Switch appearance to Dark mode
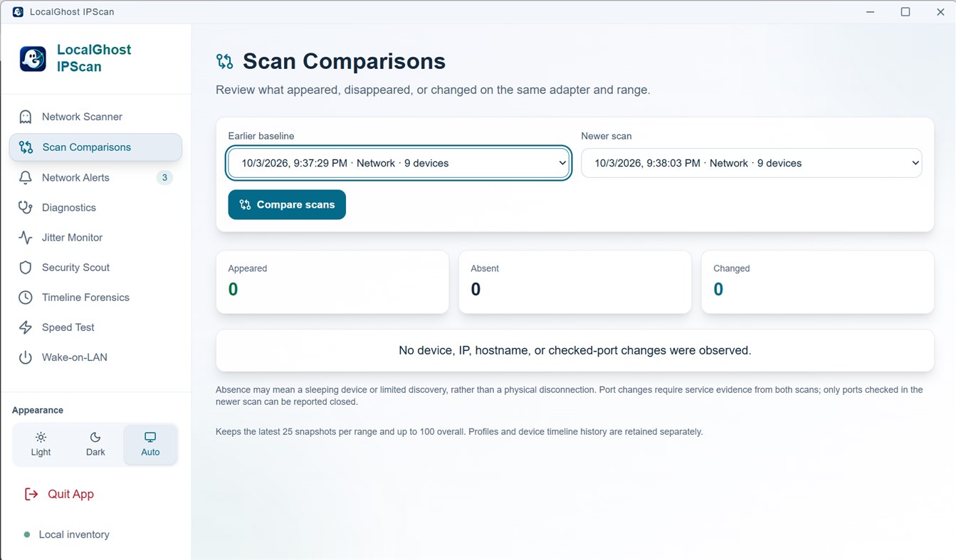Screen dimensions: 956x560 pyautogui.click(x=95, y=444)
